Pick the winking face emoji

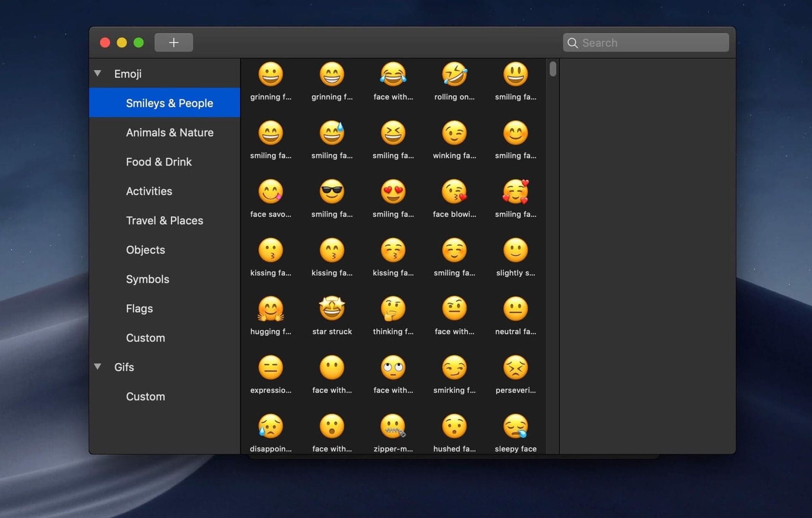(x=454, y=133)
